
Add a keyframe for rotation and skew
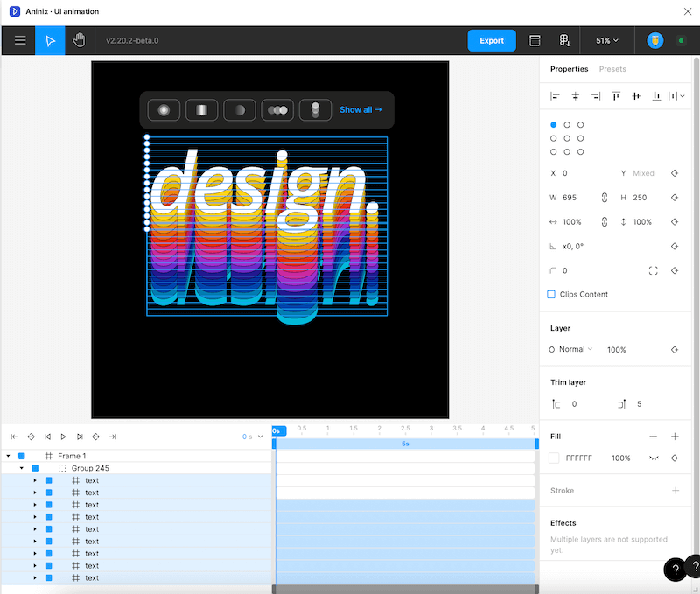click(675, 247)
